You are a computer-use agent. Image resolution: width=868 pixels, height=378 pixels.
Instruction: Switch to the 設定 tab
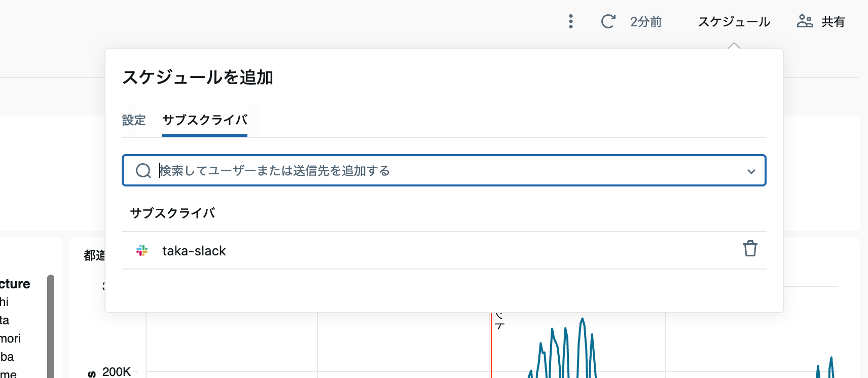point(134,120)
